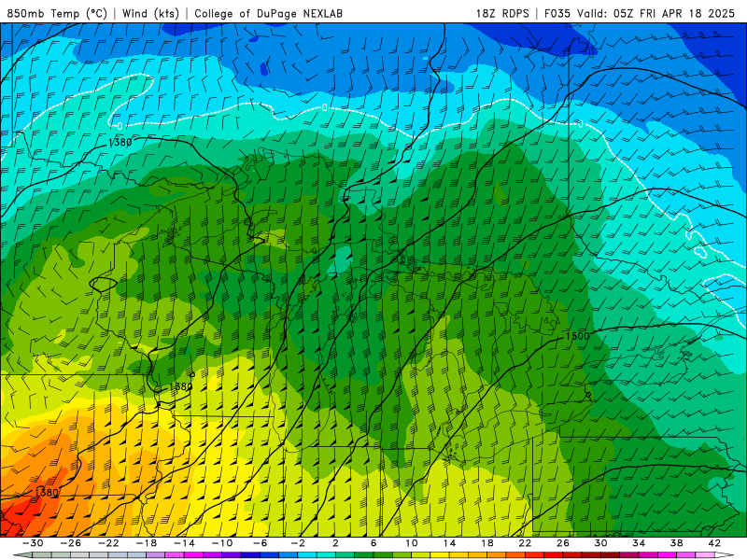Image resolution: width=747 pixels, height=560 pixels.
Task: Click the 'Valid: 05Z FRI APR 18 2025' text
Action: tap(656, 13)
